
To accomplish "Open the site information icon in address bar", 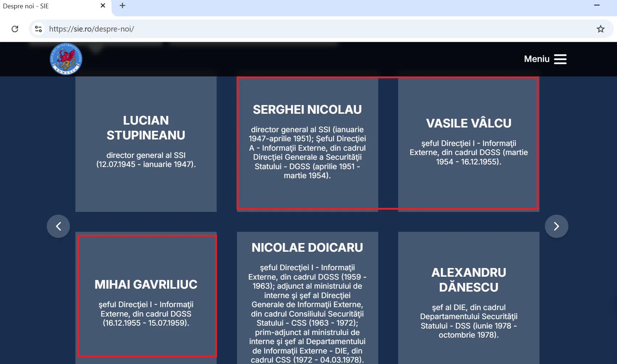I will pos(38,29).
